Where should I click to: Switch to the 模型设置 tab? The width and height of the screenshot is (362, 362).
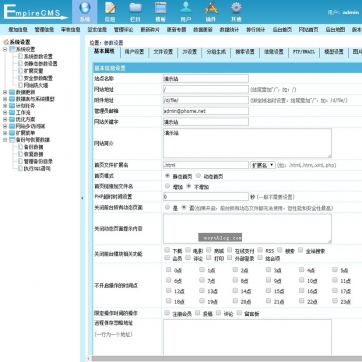click(x=334, y=52)
